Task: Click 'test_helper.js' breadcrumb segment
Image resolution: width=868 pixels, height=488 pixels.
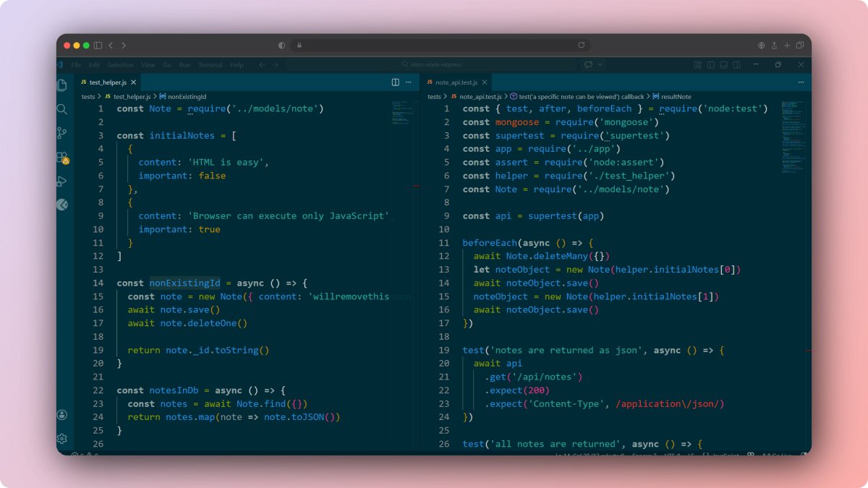Action: 132,96
